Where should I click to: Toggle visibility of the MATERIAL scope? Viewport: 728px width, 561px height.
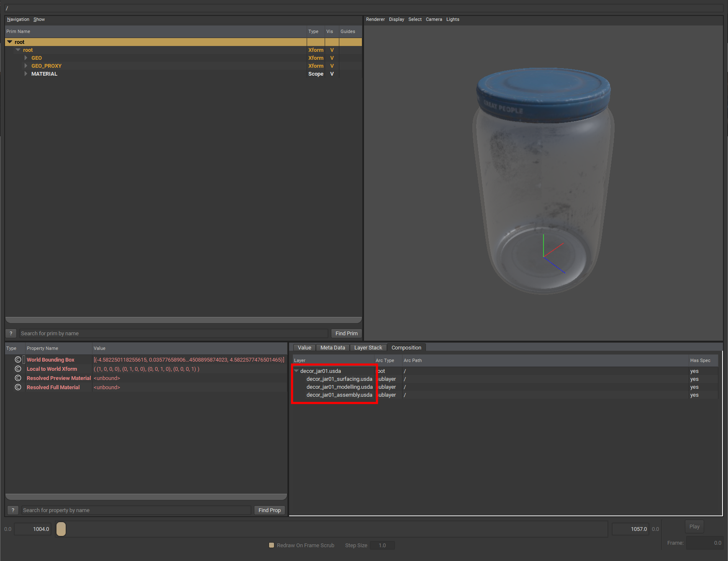click(332, 74)
